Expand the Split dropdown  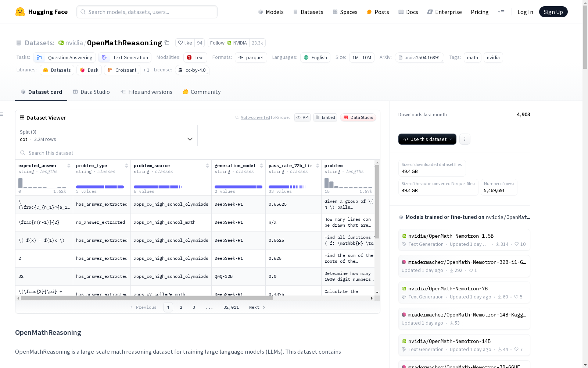point(106,135)
